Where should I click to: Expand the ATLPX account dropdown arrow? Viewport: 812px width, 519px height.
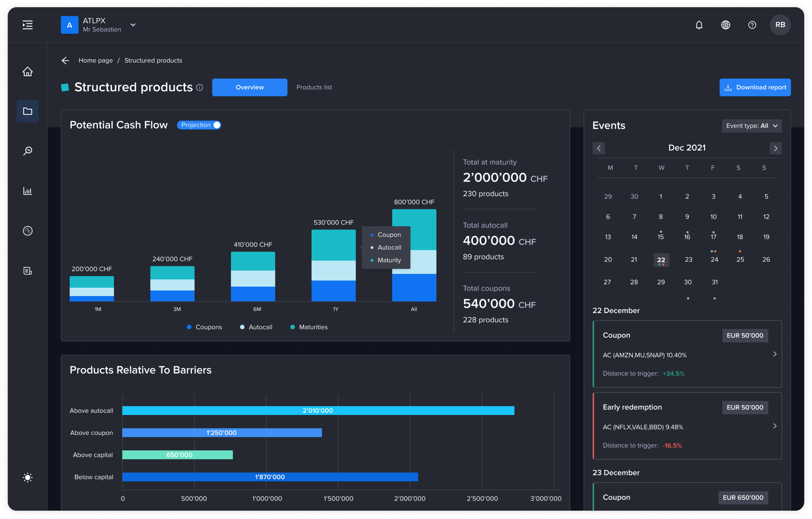(133, 25)
